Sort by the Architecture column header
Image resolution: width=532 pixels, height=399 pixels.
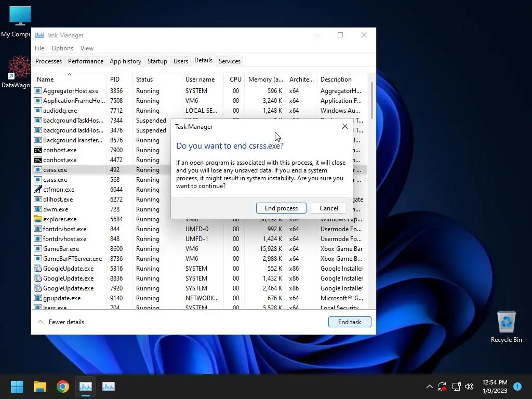[x=301, y=79]
